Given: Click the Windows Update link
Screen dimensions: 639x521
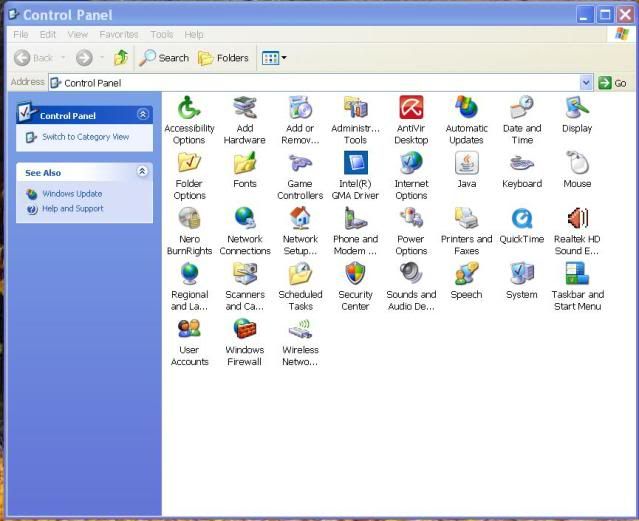Looking at the screenshot, I should (72, 194).
